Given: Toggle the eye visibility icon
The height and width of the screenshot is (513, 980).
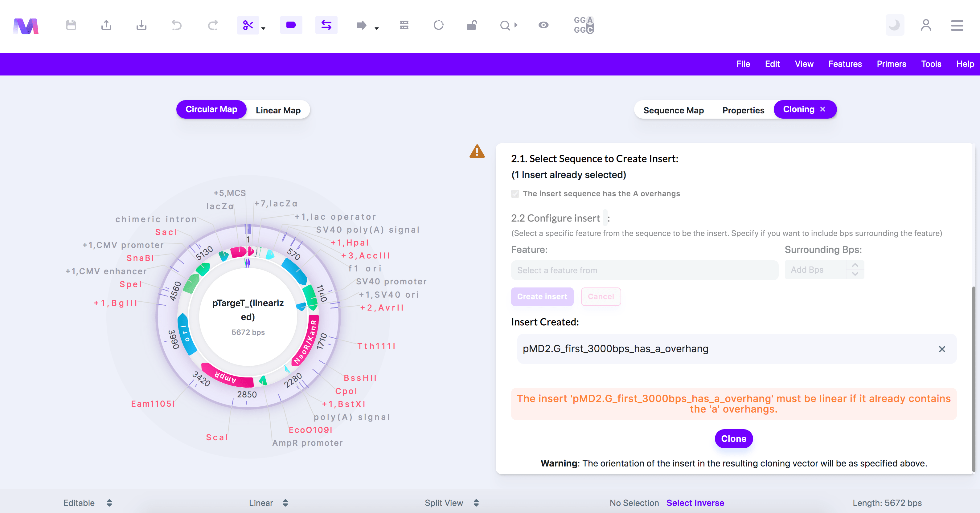Looking at the screenshot, I should (x=543, y=25).
